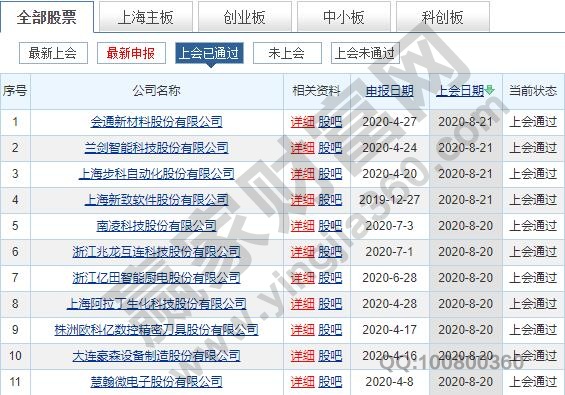Click 详细 for 兰剑智能科技 row
Viewport: 565px width, 395px height.
point(303,148)
